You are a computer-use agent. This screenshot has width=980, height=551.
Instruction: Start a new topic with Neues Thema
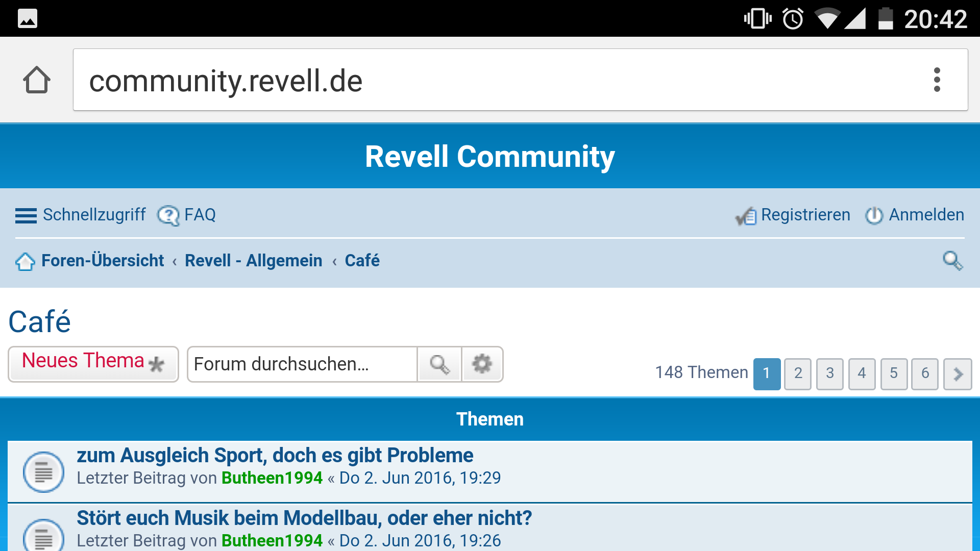[93, 363]
